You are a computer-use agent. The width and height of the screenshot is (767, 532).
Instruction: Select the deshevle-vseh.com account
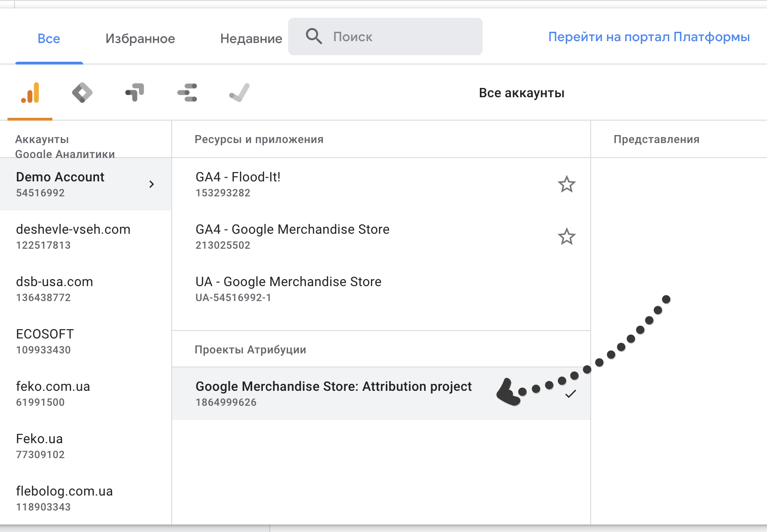click(73, 237)
